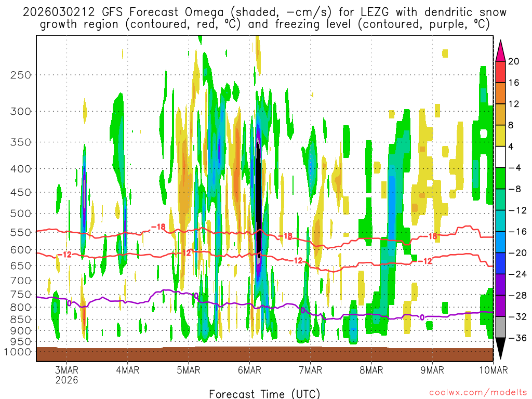Image resolution: width=532 pixels, height=399 pixels.
Task: Click the colorbar value label 16
Action: point(514,83)
